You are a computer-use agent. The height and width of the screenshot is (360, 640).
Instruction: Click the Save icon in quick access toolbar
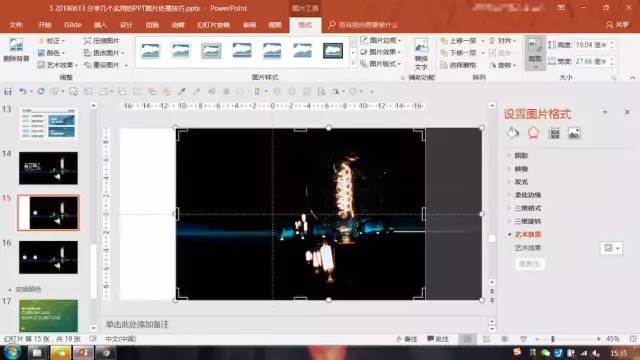8,91
